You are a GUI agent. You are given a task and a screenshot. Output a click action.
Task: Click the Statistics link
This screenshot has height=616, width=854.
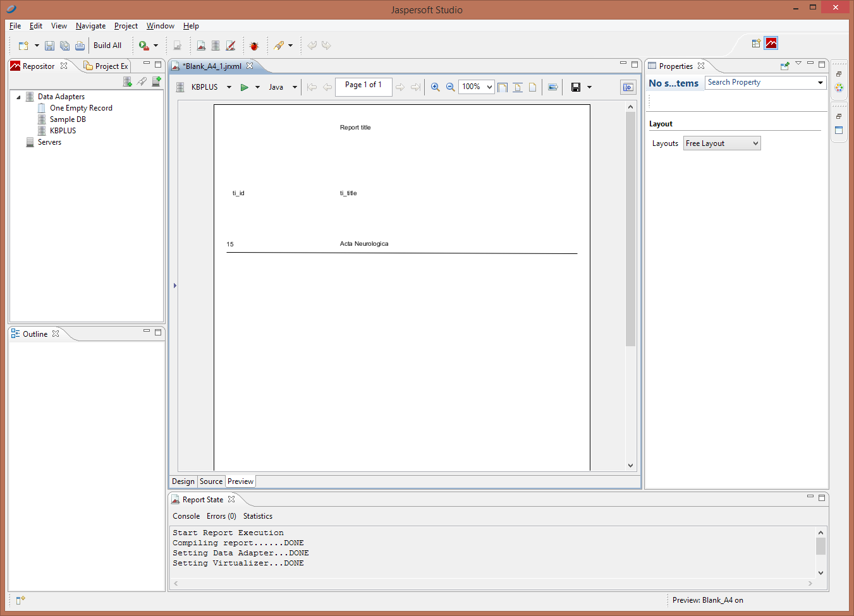(x=258, y=516)
